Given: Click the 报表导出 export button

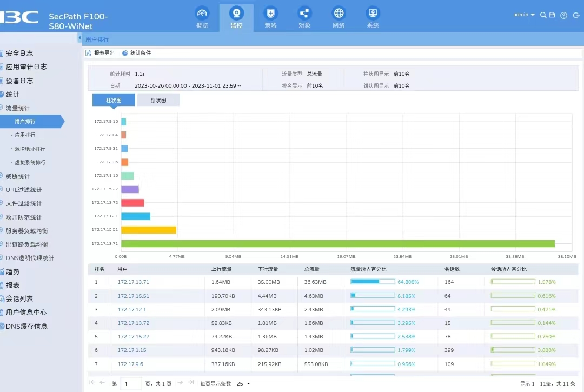Looking at the screenshot, I should (x=101, y=53).
